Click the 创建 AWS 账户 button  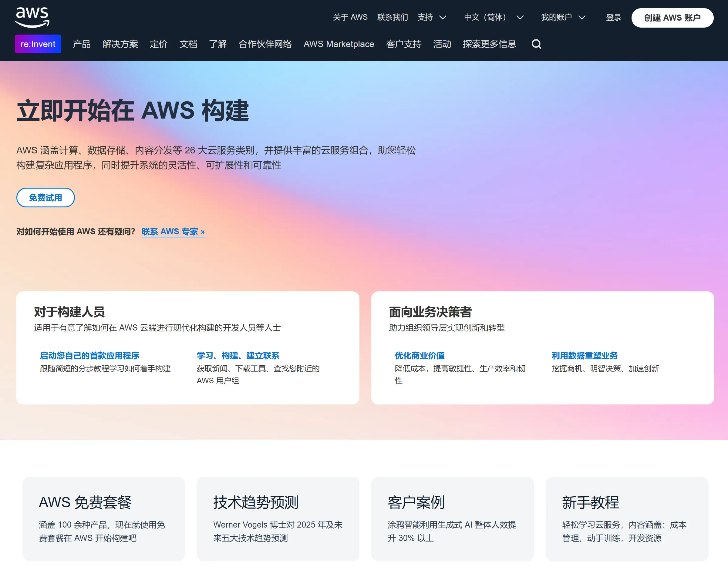(672, 18)
